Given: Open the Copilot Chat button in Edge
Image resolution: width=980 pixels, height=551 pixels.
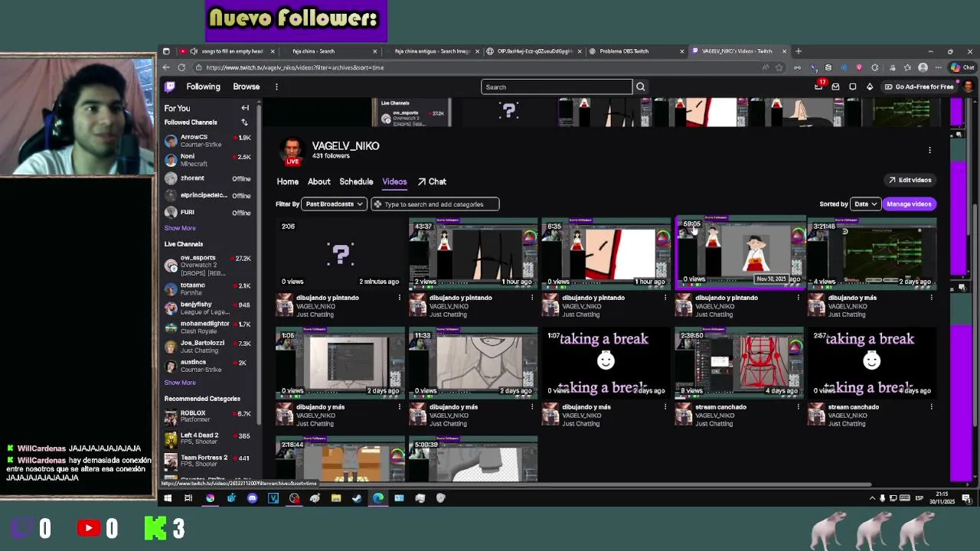Looking at the screenshot, I should point(963,67).
